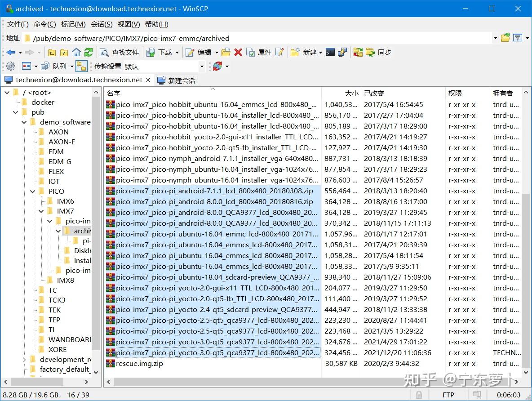
Task: Toggle the directory tree panel button
Action: point(81,67)
